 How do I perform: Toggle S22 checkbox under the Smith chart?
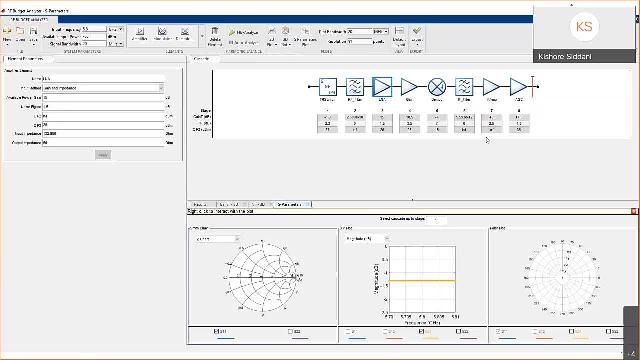point(290,331)
